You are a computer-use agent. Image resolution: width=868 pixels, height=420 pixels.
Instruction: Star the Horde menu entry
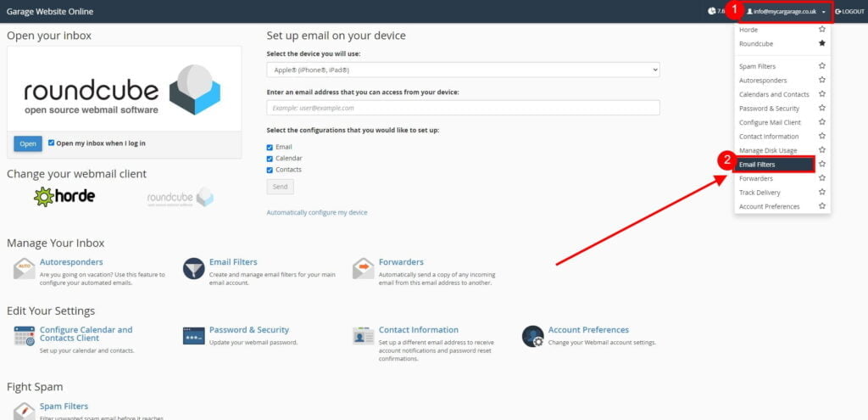(x=822, y=30)
